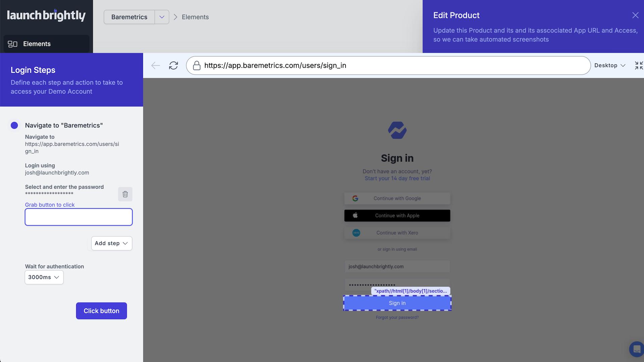Collapse the preview using the shrink arrows icon

point(639,65)
